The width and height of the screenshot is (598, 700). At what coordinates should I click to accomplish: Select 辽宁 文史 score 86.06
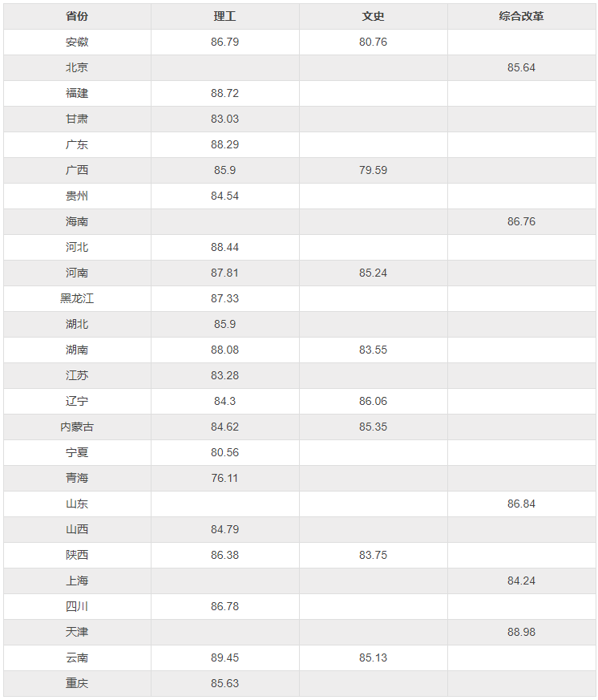(x=373, y=401)
